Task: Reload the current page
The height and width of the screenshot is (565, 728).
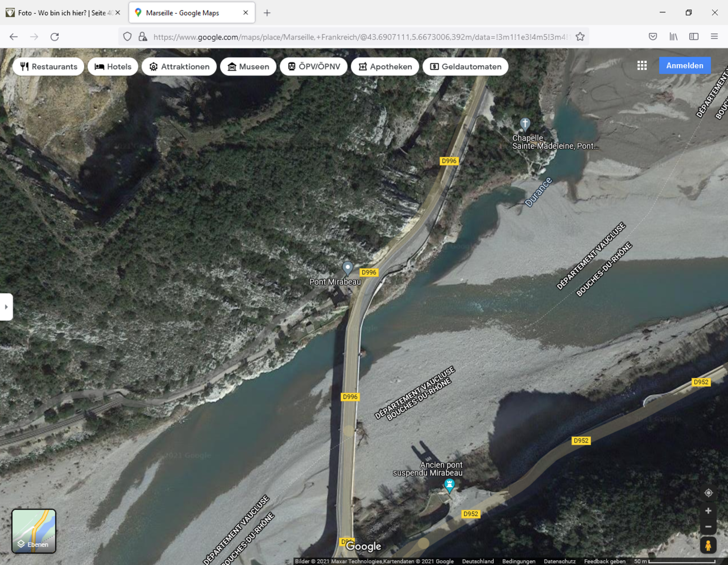Action: 55,36
